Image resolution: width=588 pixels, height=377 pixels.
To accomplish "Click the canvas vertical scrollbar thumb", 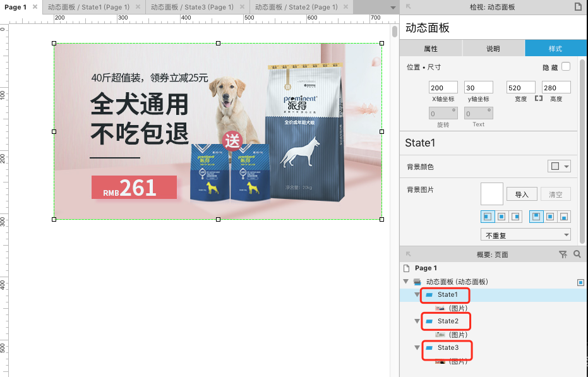I will (x=395, y=32).
